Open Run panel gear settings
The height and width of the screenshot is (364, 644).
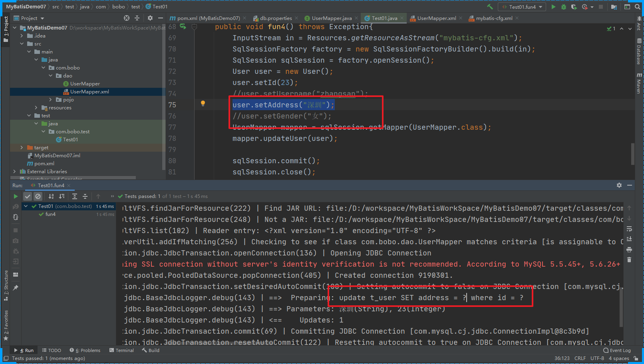pos(619,185)
